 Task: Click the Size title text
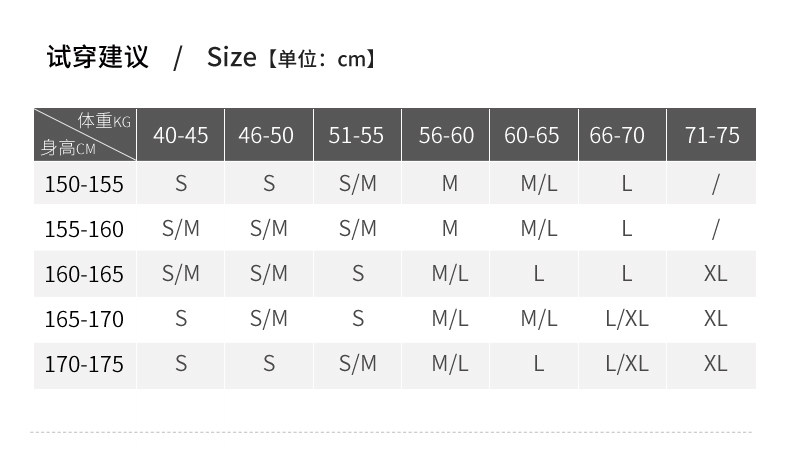[231, 57]
